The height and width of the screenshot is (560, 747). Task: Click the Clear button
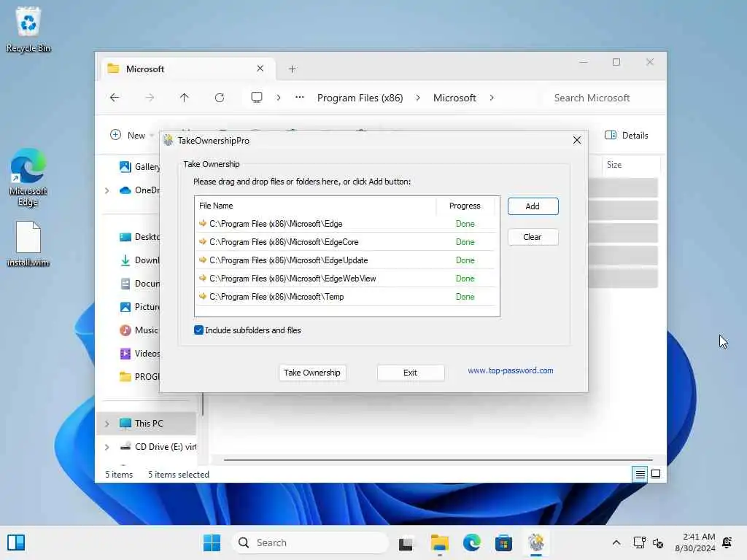[x=533, y=237]
